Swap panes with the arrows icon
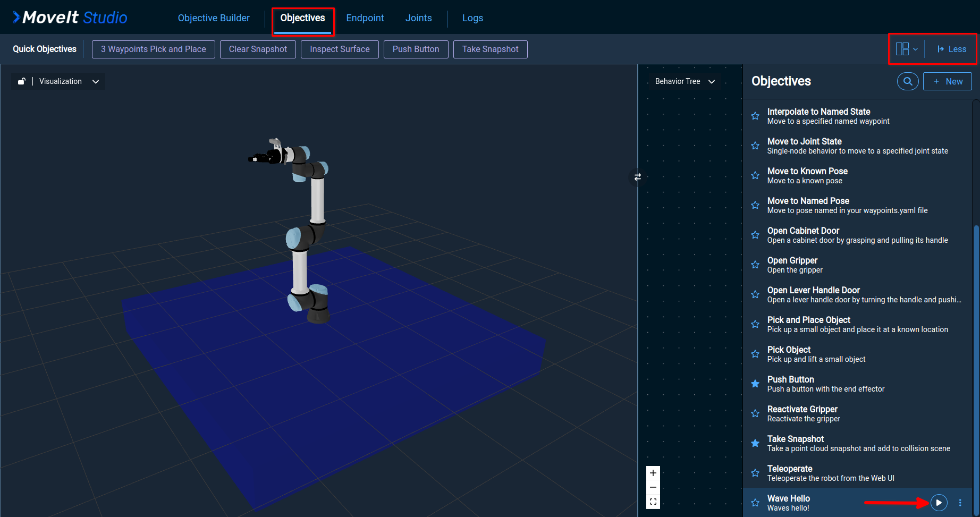 [x=637, y=177]
